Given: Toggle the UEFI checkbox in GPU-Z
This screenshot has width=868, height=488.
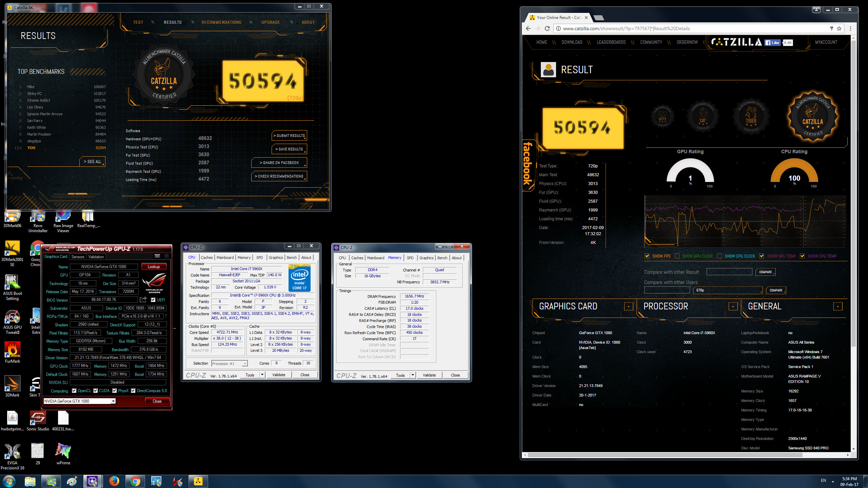Looking at the screenshot, I should coord(153,300).
